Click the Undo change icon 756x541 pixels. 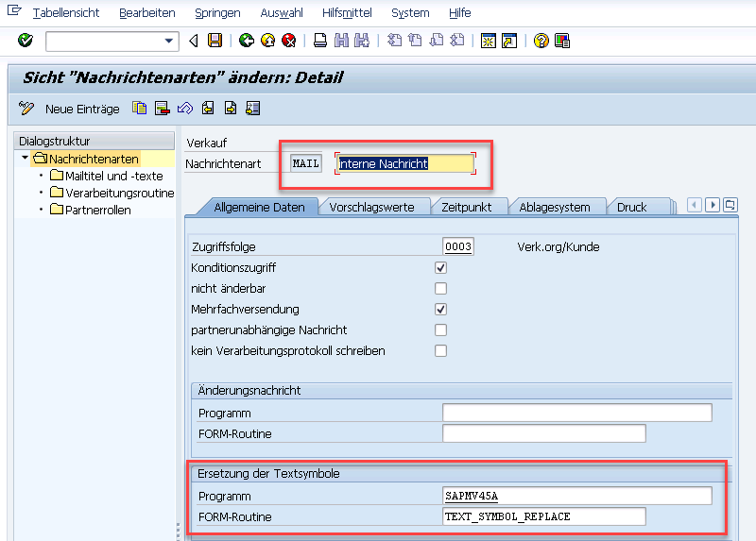(185, 109)
